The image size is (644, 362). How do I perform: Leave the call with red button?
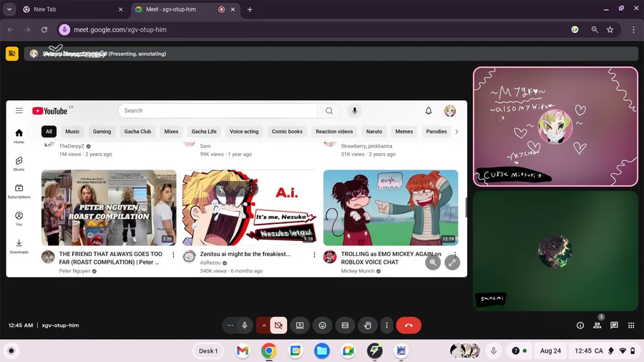(409, 326)
